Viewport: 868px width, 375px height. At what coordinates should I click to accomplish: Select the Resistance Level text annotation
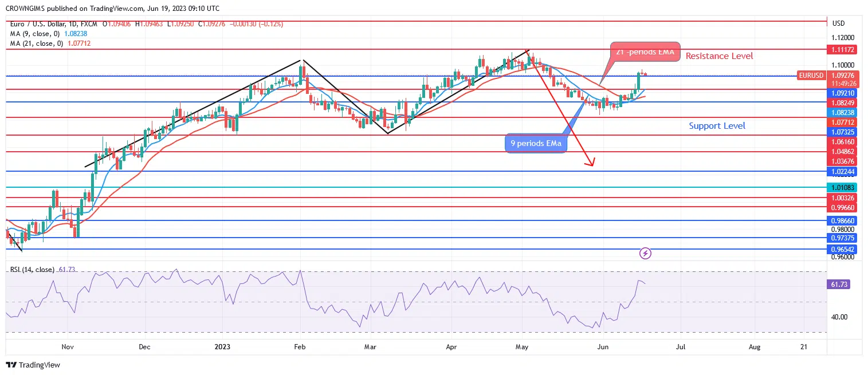tap(719, 56)
